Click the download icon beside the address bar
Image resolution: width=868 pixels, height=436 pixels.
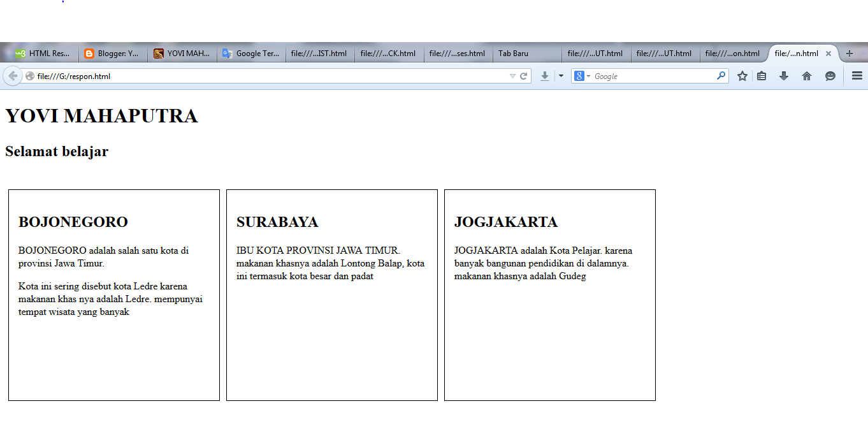[x=545, y=76]
